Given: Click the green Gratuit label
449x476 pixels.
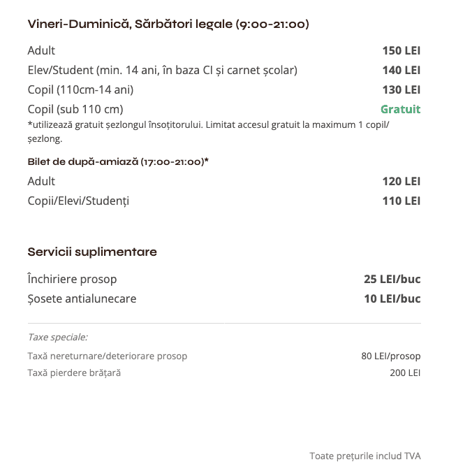Looking at the screenshot, I should [400, 109].
